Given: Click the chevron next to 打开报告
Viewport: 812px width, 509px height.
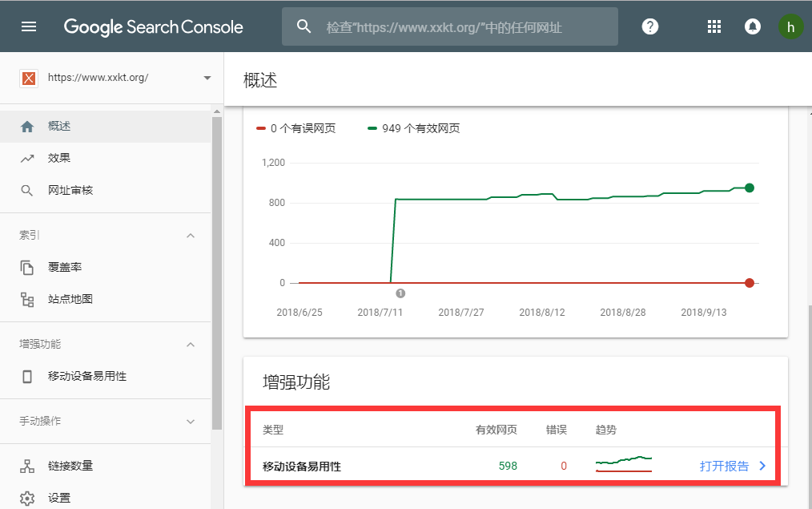Looking at the screenshot, I should coord(762,466).
